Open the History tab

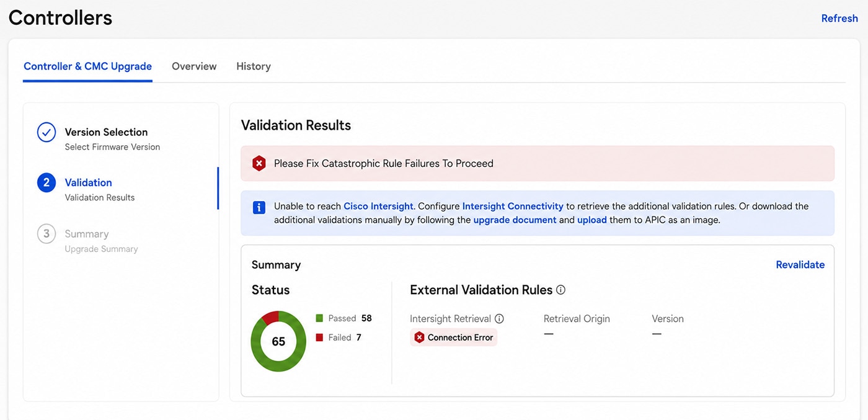click(254, 66)
